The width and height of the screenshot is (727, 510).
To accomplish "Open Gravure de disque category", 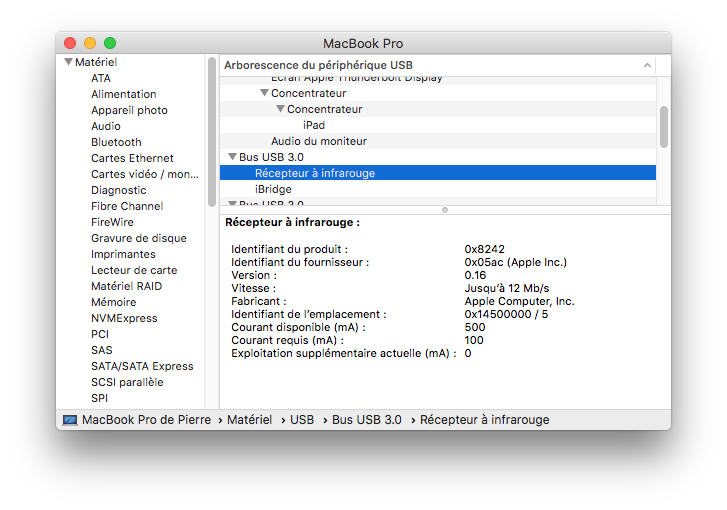I will coord(139,238).
